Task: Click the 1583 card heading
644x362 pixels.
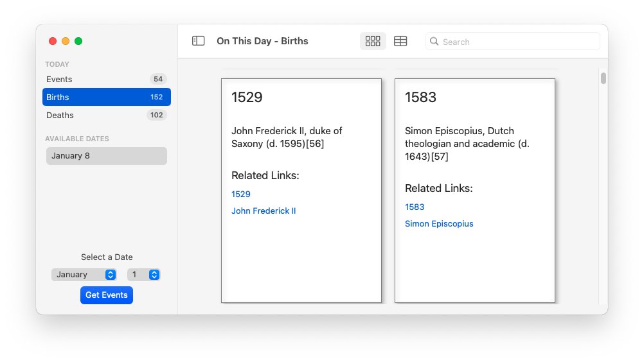Action: [420, 98]
